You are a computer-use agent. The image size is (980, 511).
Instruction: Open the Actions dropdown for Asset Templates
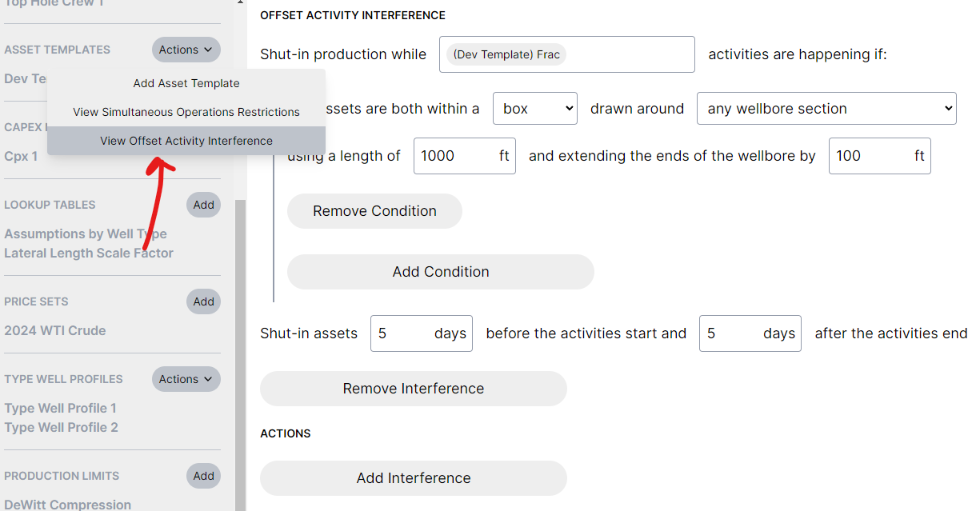186,49
